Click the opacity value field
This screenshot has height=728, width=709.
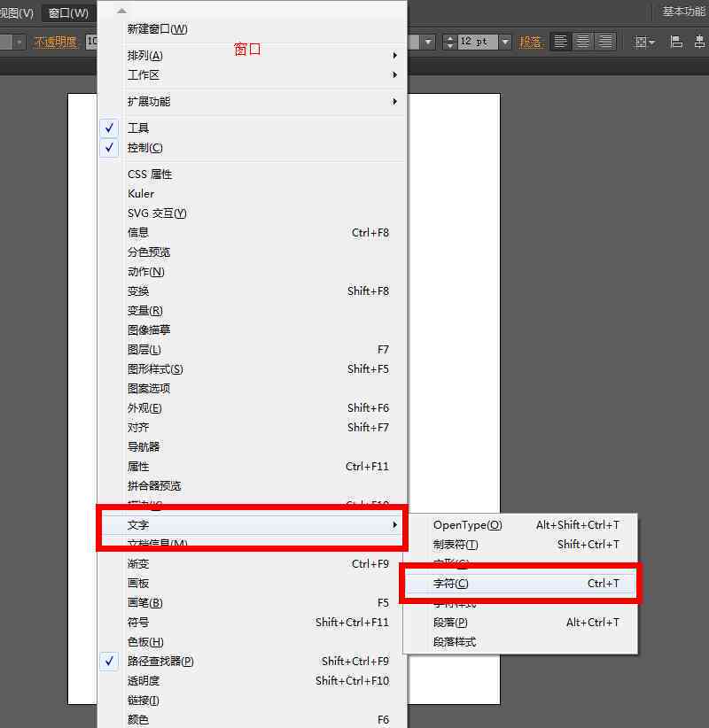(92, 42)
